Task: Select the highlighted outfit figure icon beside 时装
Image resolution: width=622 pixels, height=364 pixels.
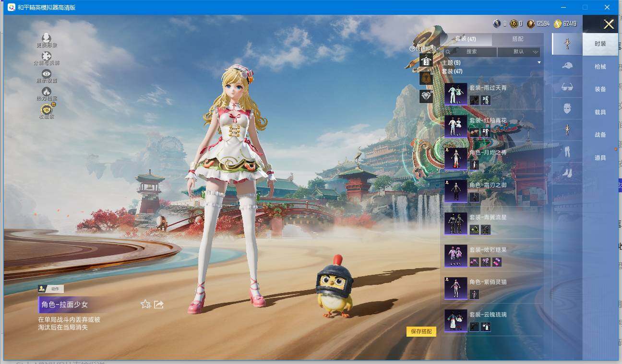Action: [567, 44]
